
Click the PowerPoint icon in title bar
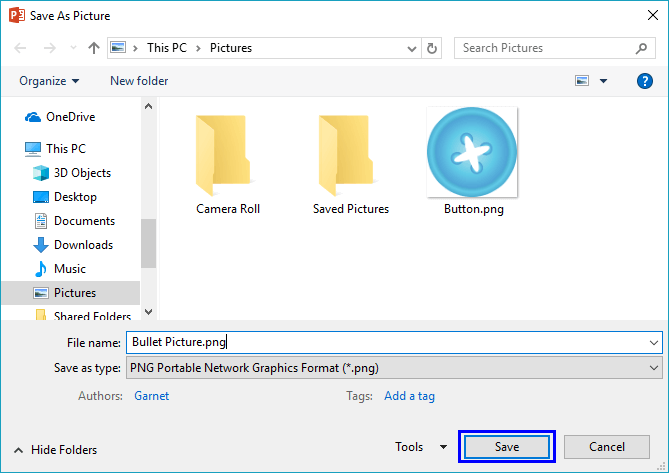pos(17,15)
